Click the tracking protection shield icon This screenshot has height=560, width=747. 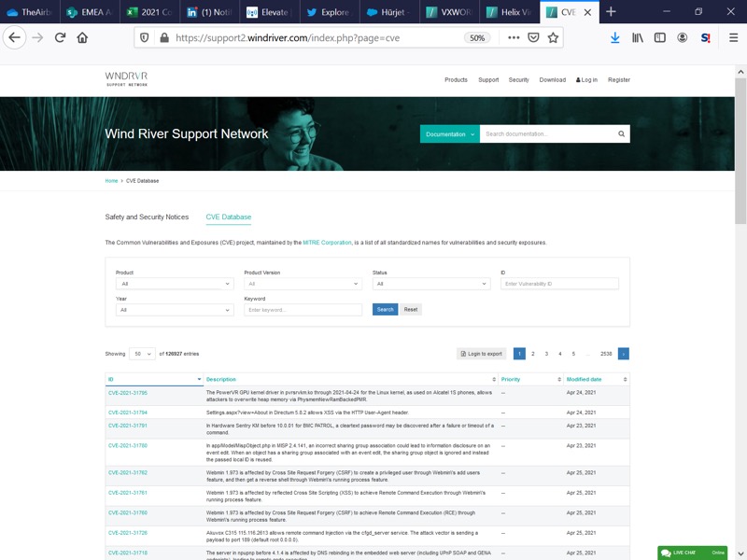pyautogui.click(x=145, y=37)
